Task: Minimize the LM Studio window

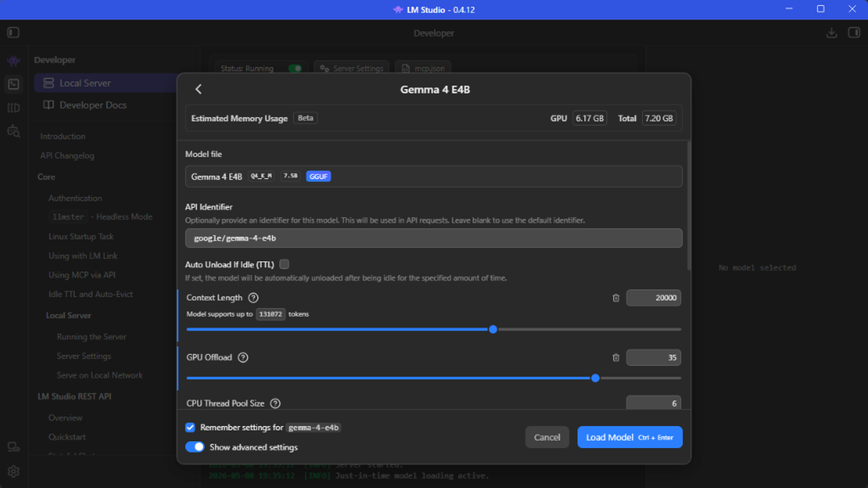Action: coord(789,9)
